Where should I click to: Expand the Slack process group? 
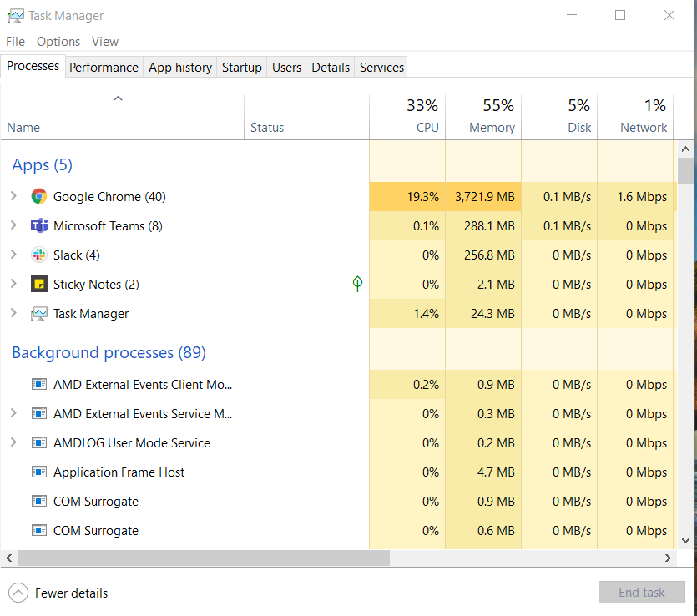(x=13, y=255)
